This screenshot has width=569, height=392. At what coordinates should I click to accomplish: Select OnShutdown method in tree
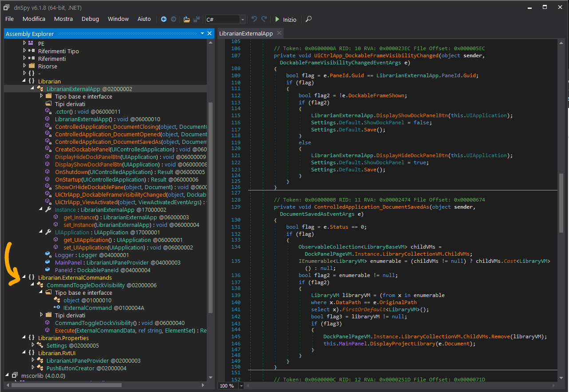pos(130,172)
